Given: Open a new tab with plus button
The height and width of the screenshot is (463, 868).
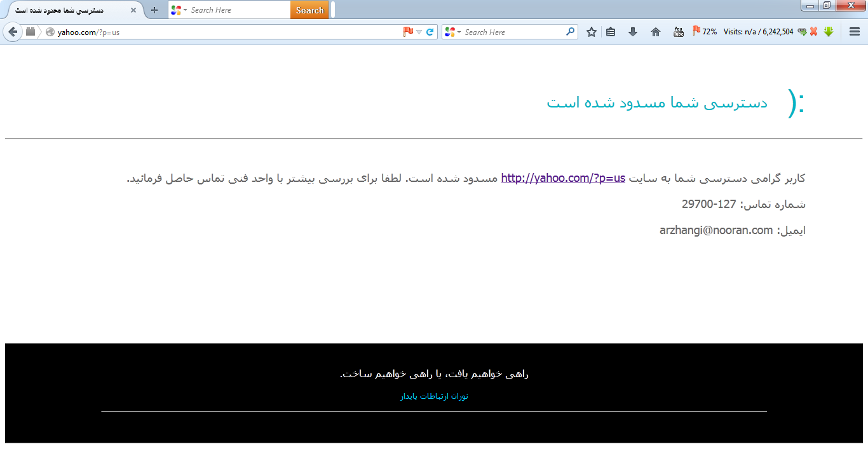Looking at the screenshot, I should (154, 10).
